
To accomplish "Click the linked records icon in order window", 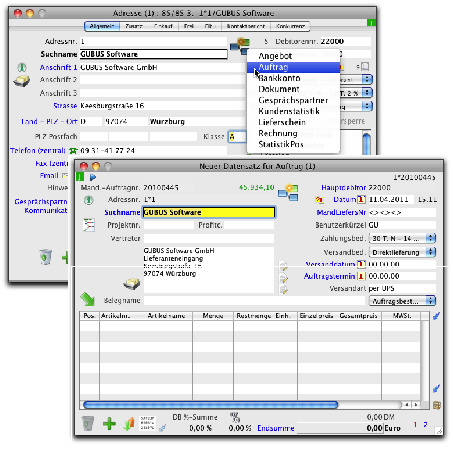I will point(288,193).
